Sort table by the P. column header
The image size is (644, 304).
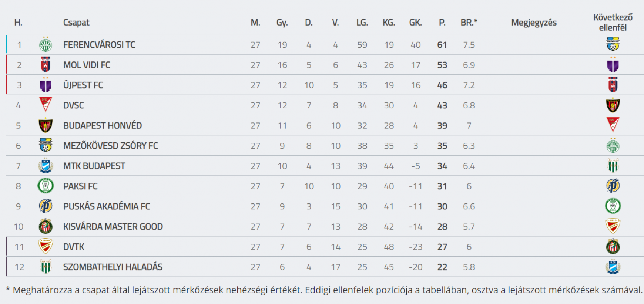[442, 23]
